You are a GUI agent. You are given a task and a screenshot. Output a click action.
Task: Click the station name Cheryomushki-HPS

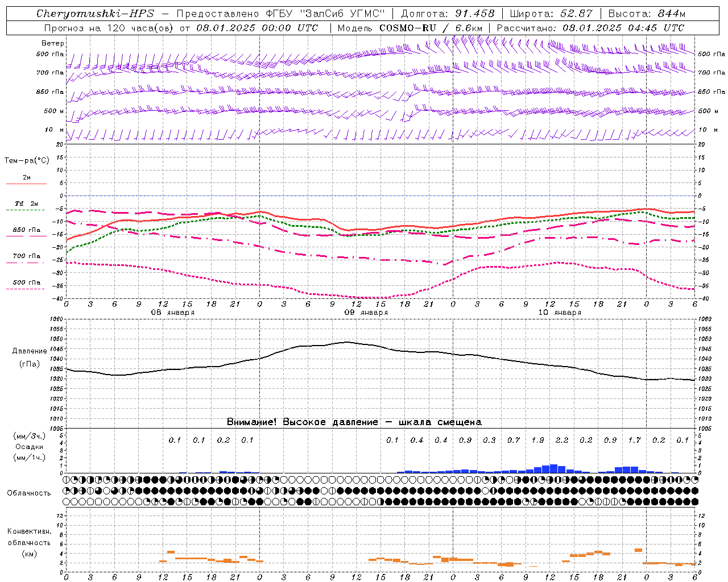point(95,14)
